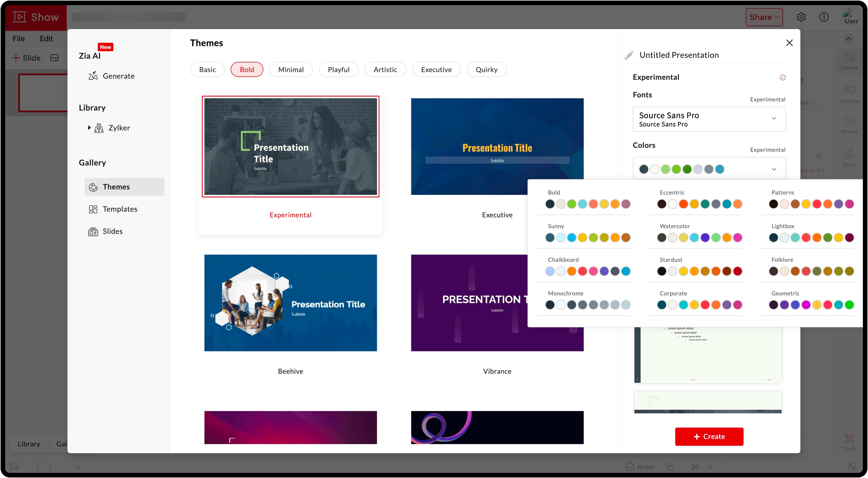Open the Slides gallery icon
This screenshot has width=868, height=478.
93,232
